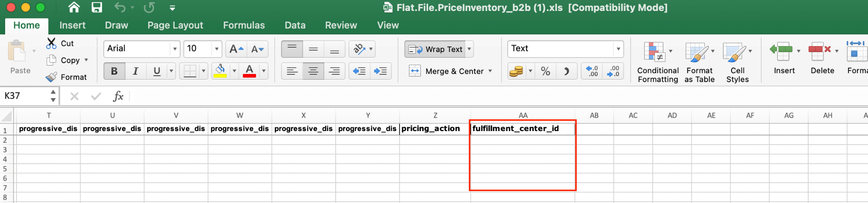The width and height of the screenshot is (868, 203).
Task: Open the Page Layout tab
Action: pyautogui.click(x=175, y=25)
